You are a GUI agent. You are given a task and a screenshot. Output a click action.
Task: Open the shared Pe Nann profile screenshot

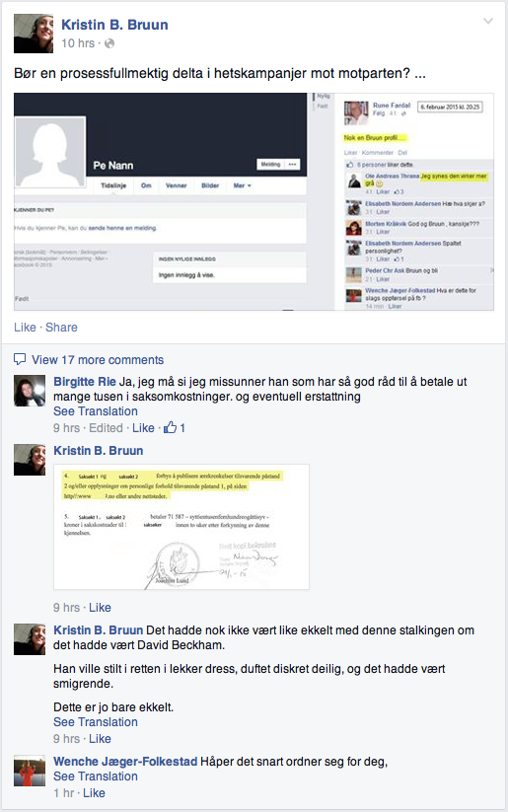pos(254,201)
